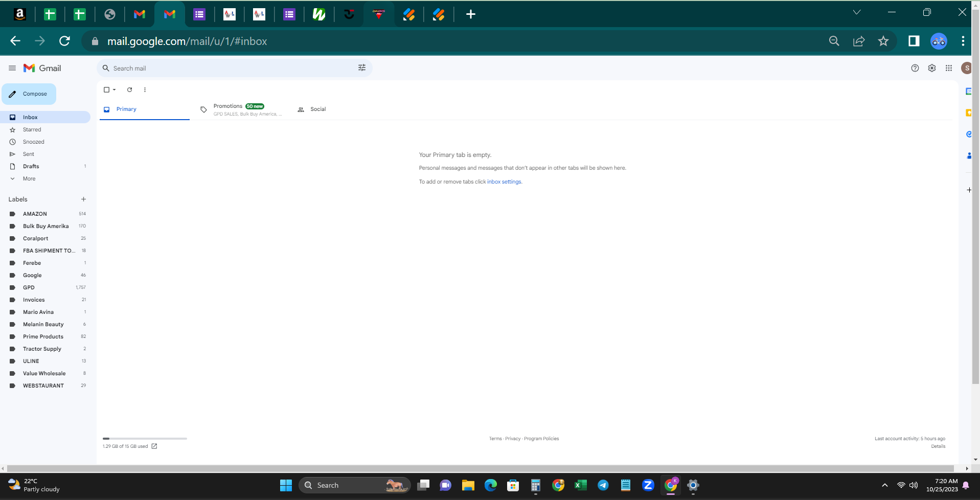The image size is (980, 500).
Task: Open Windows Start menu
Action: pos(286,485)
